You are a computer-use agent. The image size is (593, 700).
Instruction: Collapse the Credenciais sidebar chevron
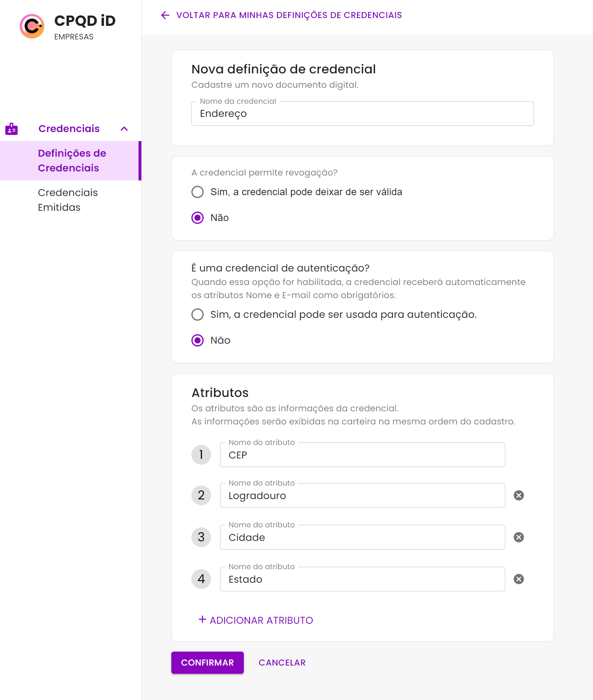point(124,129)
